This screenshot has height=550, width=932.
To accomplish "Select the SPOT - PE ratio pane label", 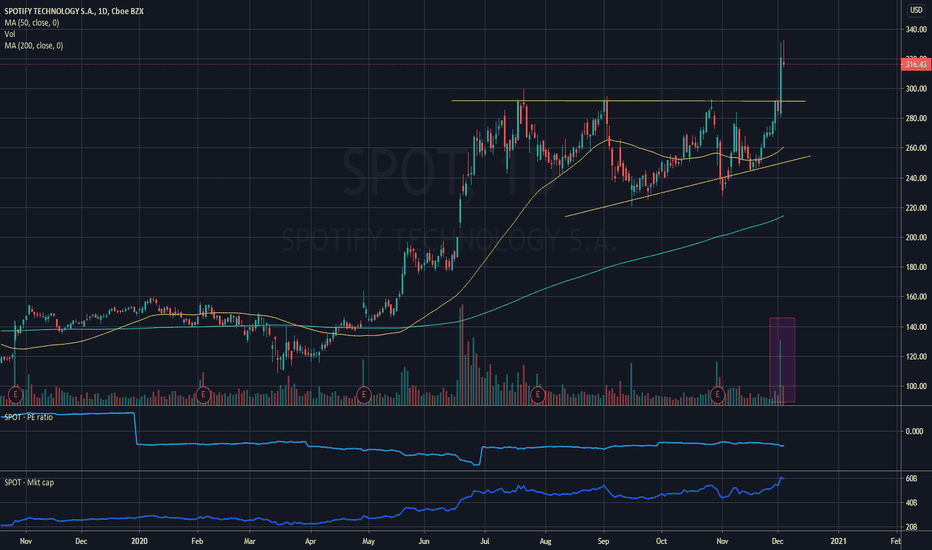I will click(29, 417).
